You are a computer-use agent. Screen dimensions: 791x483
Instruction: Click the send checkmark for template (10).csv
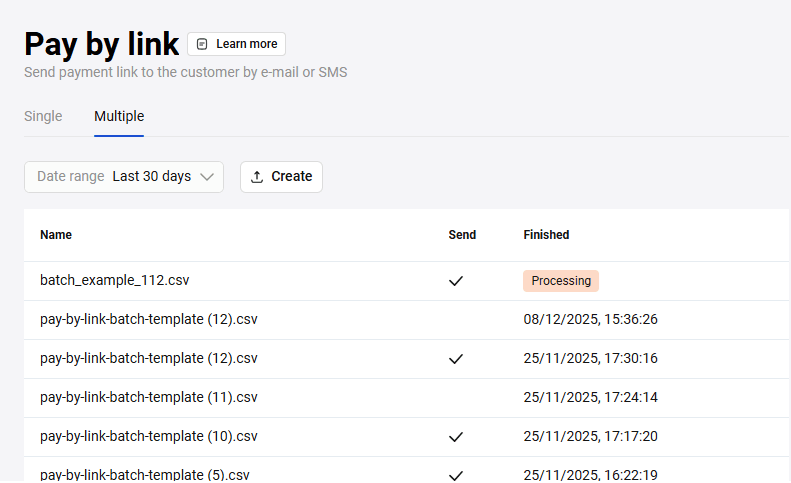click(456, 437)
